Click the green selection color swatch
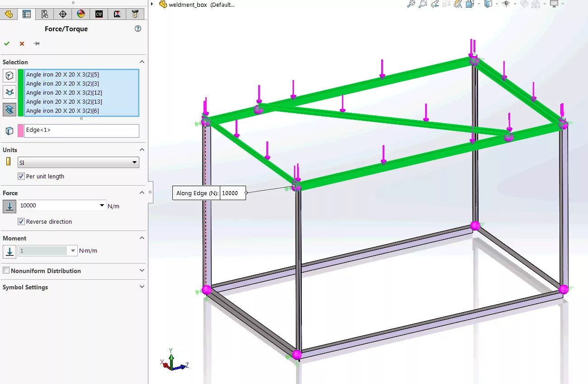588x384 pixels. [x=20, y=93]
